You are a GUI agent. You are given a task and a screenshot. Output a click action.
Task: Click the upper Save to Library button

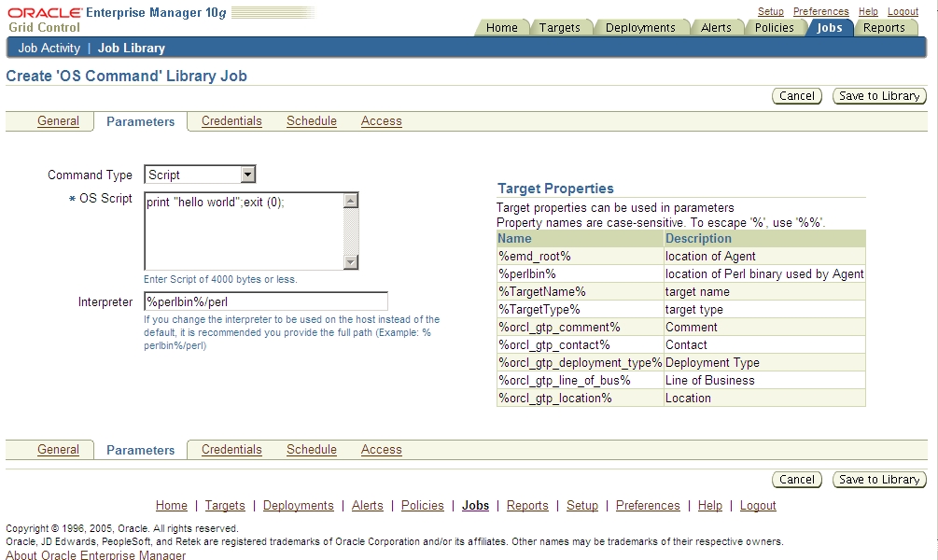pyautogui.click(x=879, y=96)
